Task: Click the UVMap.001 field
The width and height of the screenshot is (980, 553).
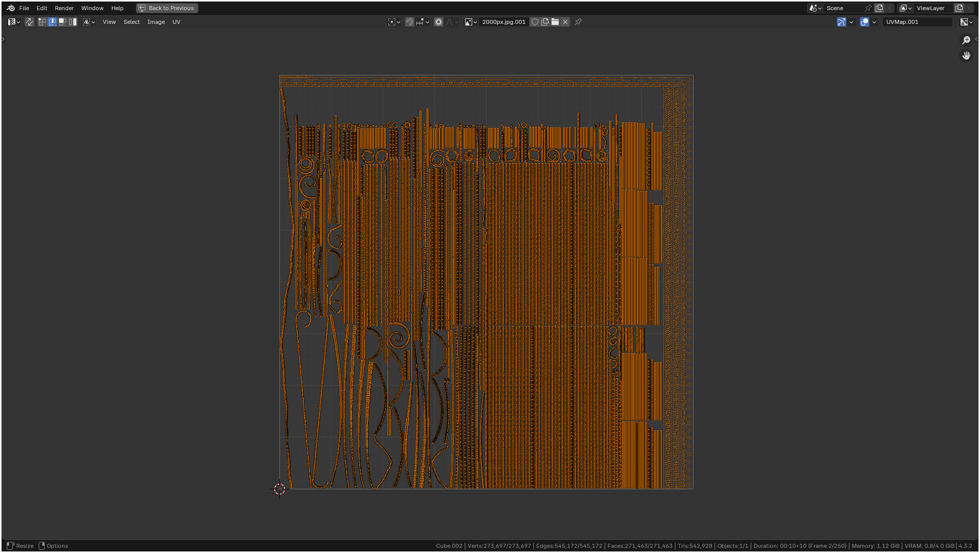Action: (x=917, y=22)
